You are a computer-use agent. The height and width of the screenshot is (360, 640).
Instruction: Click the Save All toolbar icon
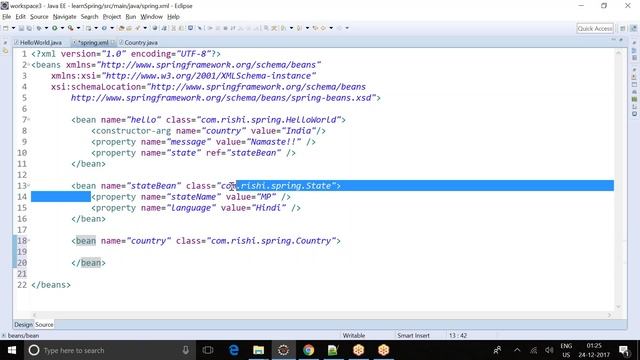point(29,28)
